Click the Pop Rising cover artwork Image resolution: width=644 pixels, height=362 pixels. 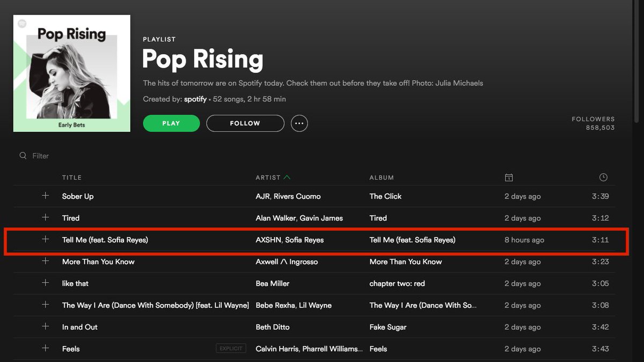[x=71, y=73]
